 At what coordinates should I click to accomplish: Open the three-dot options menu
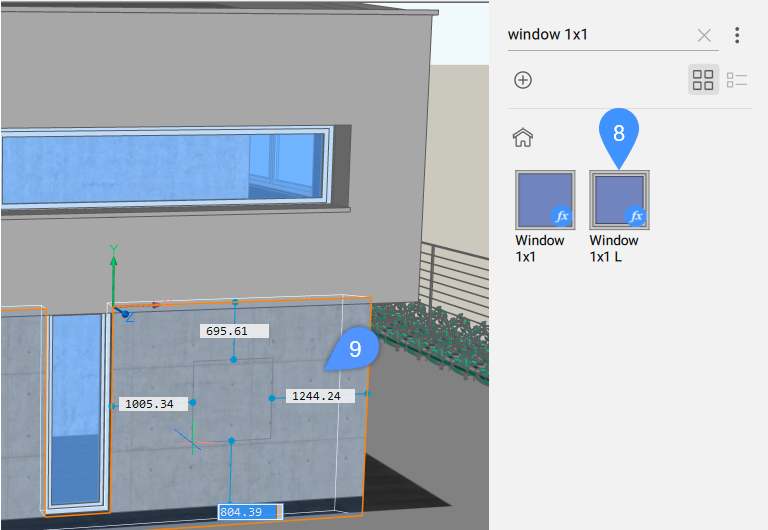pos(737,35)
